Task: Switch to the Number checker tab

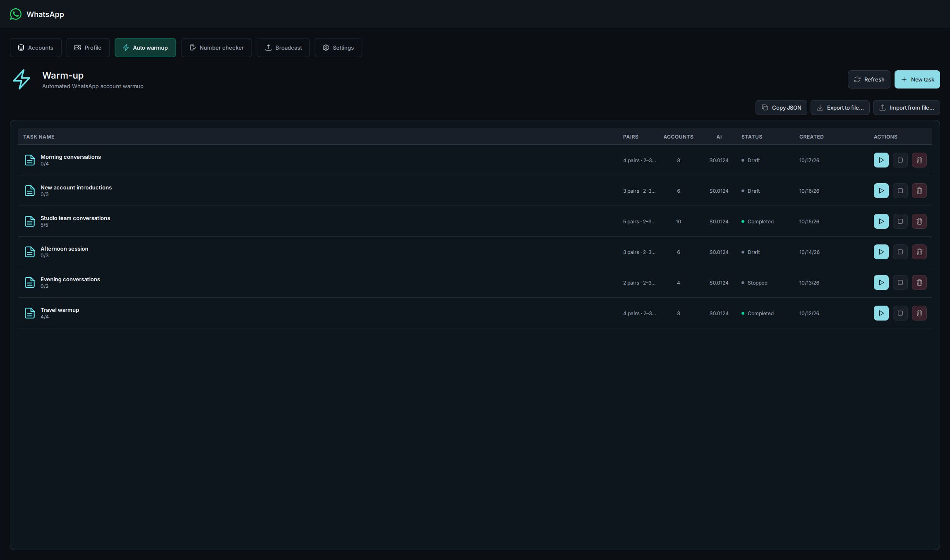Action: pos(216,48)
